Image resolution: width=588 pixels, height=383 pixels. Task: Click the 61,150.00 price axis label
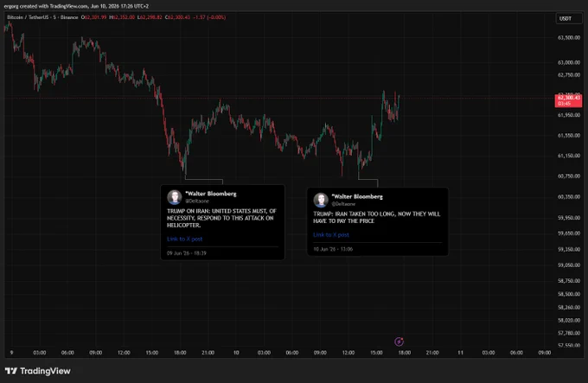[568, 156]
